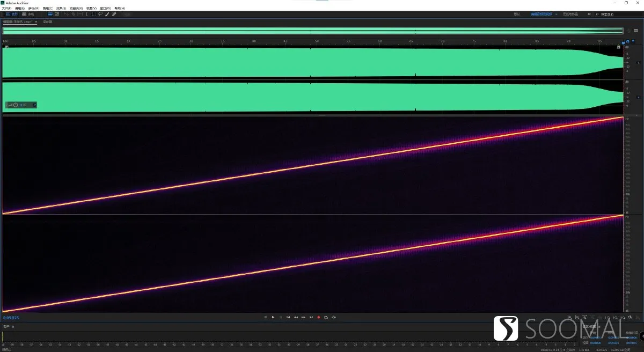Select the 无线电作品 workspace
This screenshot has height=352, width=644.
[x=570, y=14]
